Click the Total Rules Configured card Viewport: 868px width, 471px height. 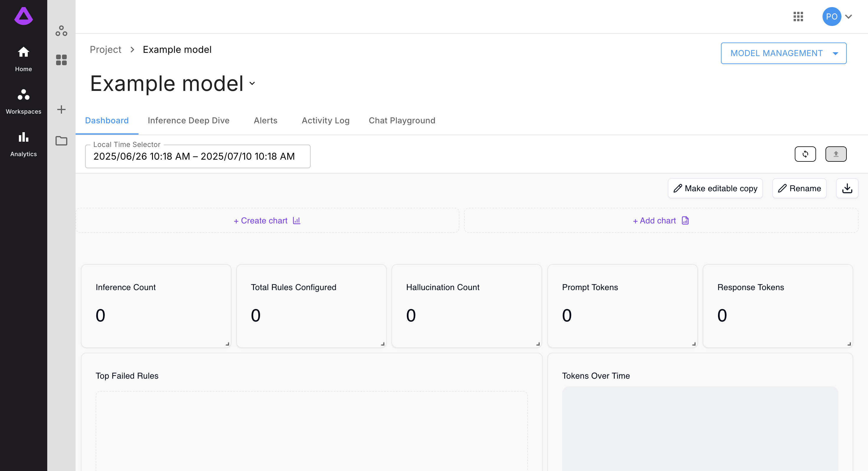click(311, 306)
